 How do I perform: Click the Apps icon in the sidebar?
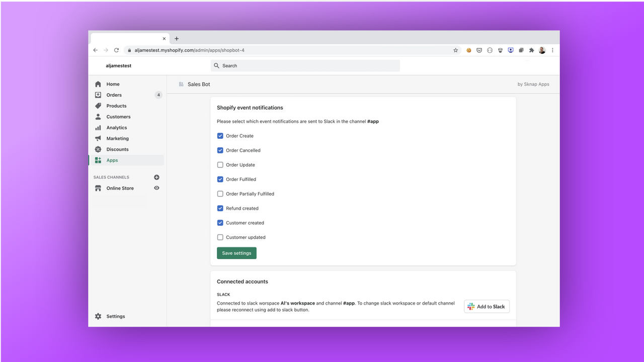pos(98,160)
